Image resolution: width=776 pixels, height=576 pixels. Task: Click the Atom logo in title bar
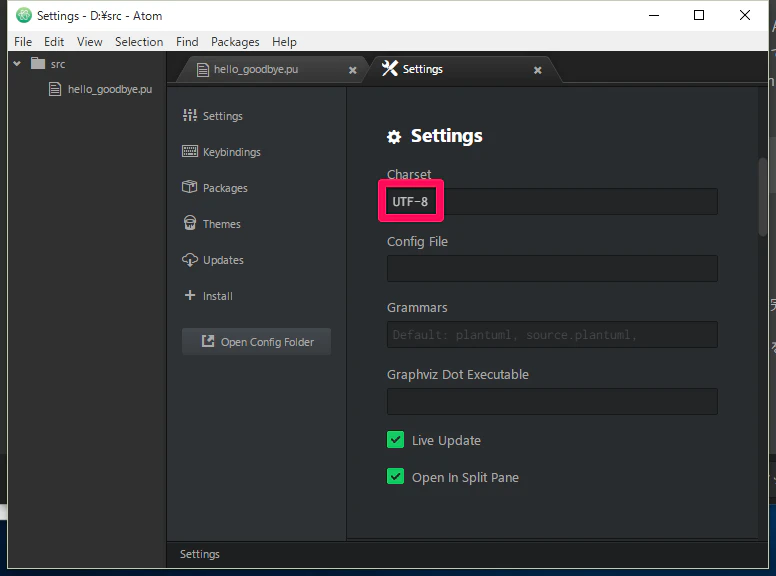(23, 15)
